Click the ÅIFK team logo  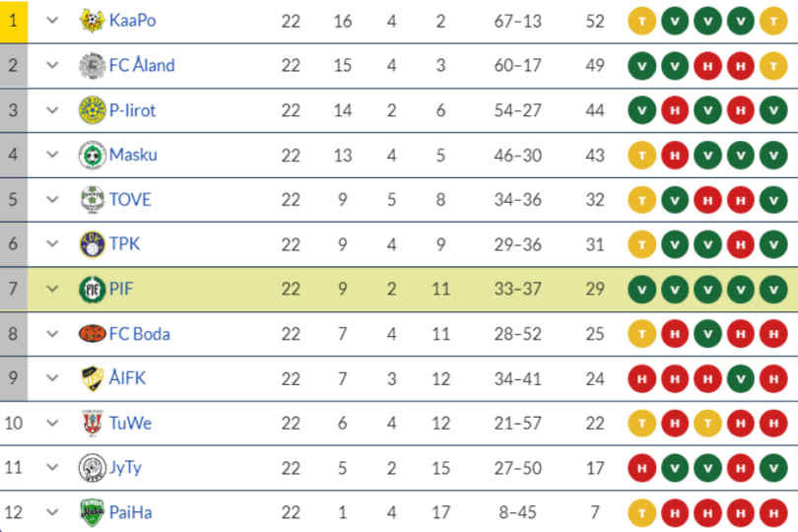(92, 378)
